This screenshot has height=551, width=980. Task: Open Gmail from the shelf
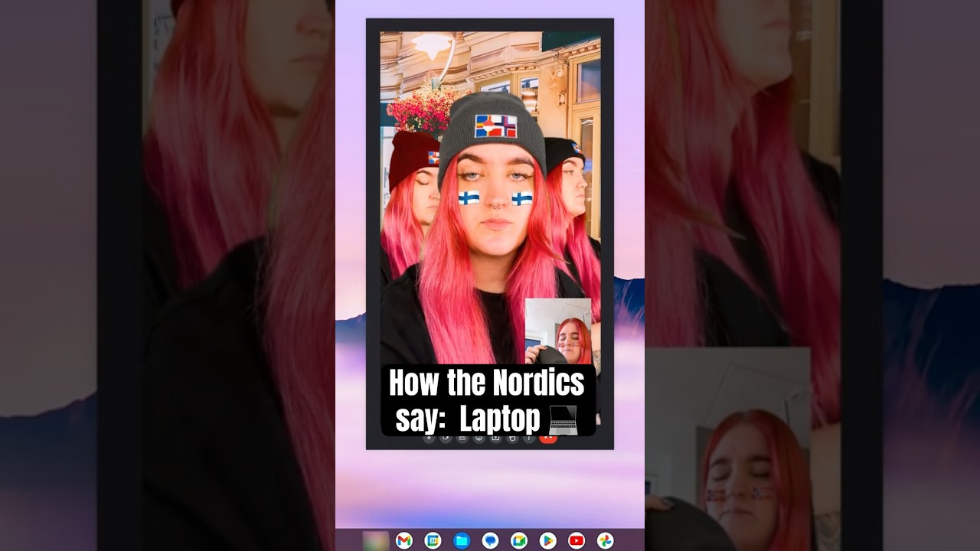pyautogui.click(x=403, y=540)
